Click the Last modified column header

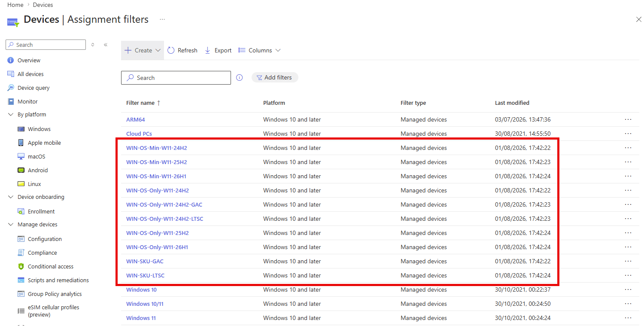point(512,103)
